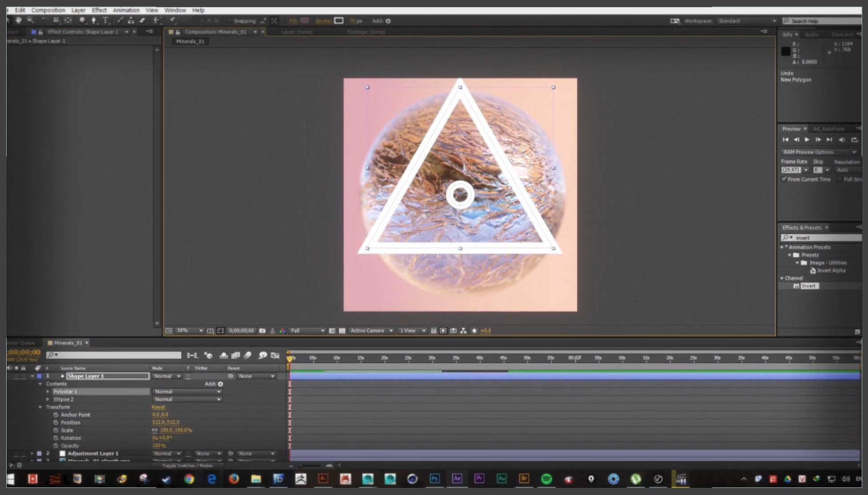Select the Brush tool
The image size is (868, 495).
point(120,20)
